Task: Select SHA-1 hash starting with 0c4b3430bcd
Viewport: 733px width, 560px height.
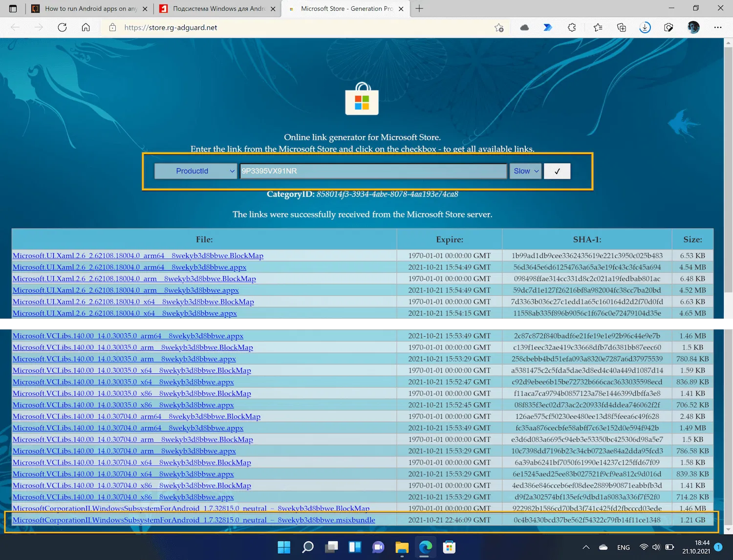Action: (587, 520)
